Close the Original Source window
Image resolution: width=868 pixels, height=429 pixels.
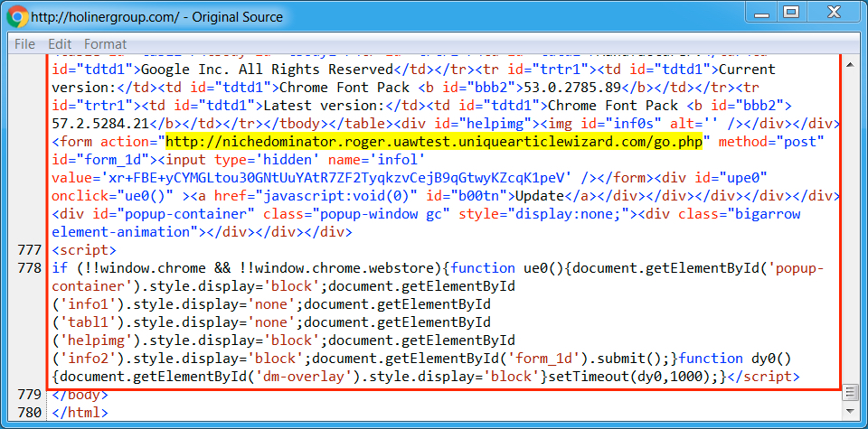tap(835, 13)
